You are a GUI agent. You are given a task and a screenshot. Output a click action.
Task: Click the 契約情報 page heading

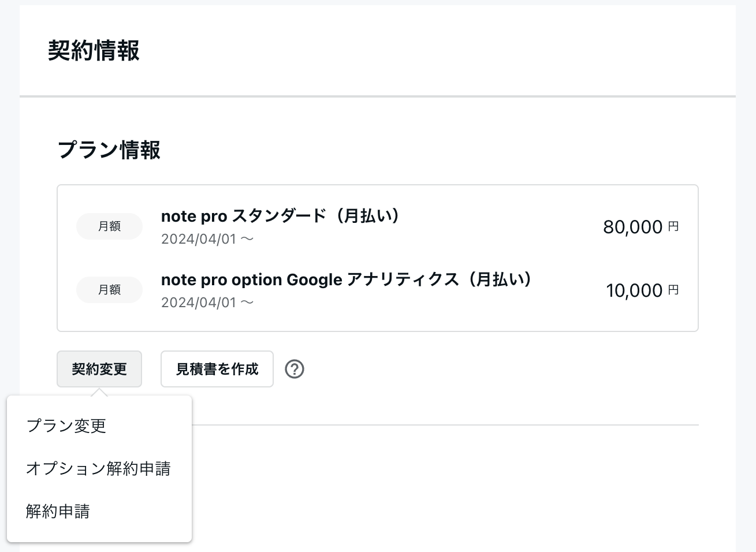click(x=94, y=51)
